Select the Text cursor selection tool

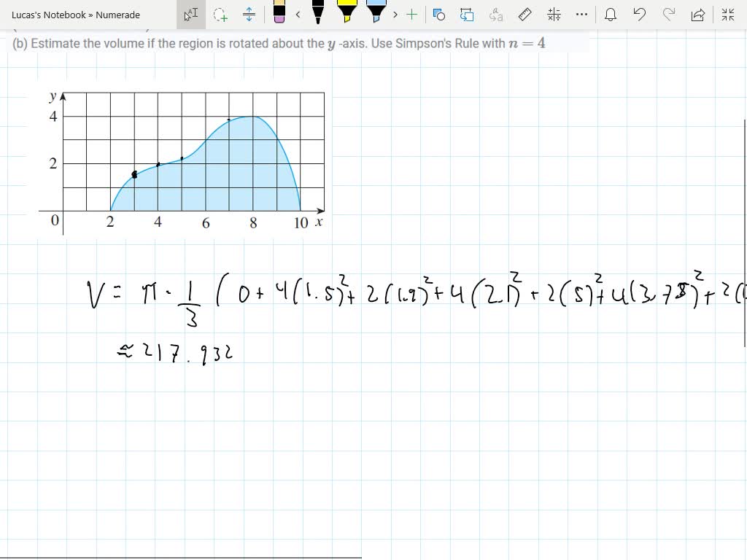pos(191,13)
